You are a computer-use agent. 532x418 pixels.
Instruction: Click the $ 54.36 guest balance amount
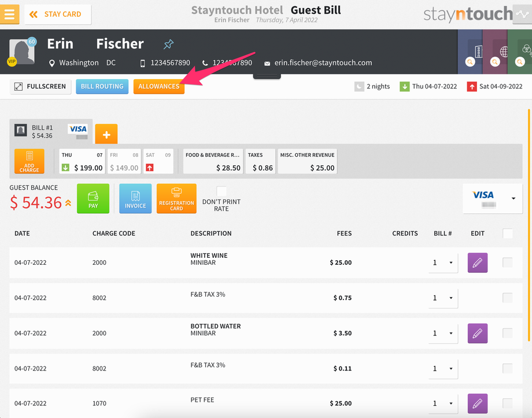[x=36, y=203]
